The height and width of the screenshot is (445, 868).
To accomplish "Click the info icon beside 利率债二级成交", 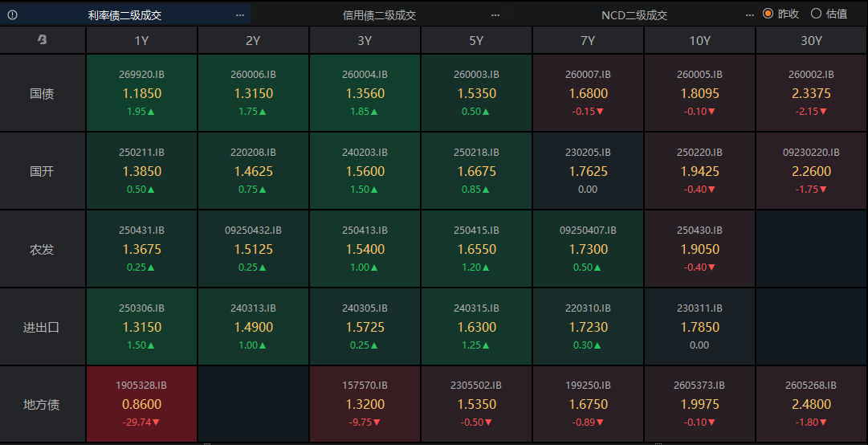I will coord(12,15).
